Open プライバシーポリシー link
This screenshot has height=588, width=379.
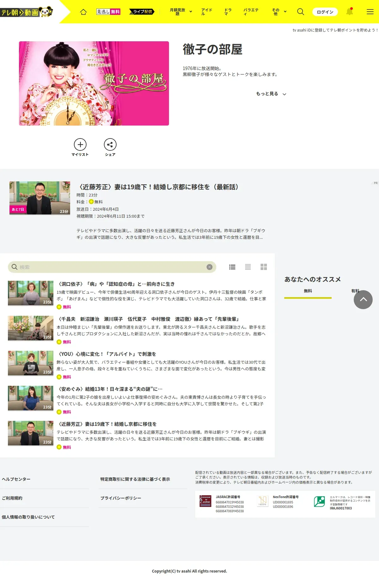121,498
